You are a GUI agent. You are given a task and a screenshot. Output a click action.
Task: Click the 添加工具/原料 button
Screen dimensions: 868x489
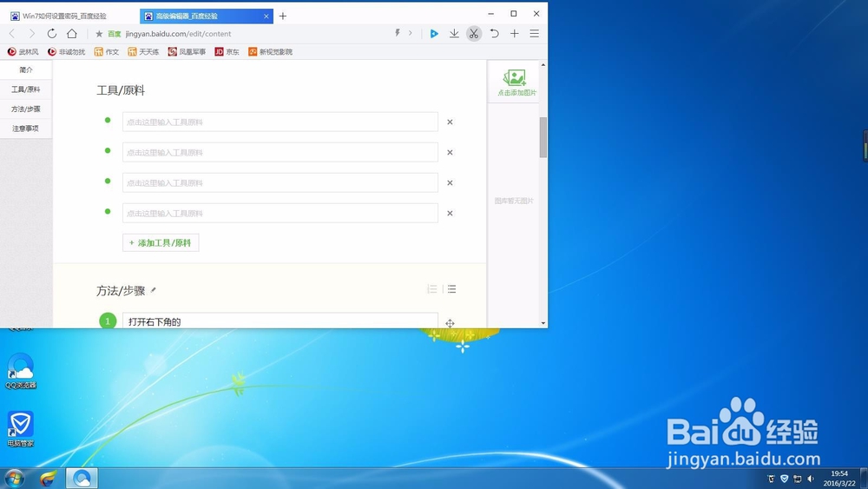[161, 242]
